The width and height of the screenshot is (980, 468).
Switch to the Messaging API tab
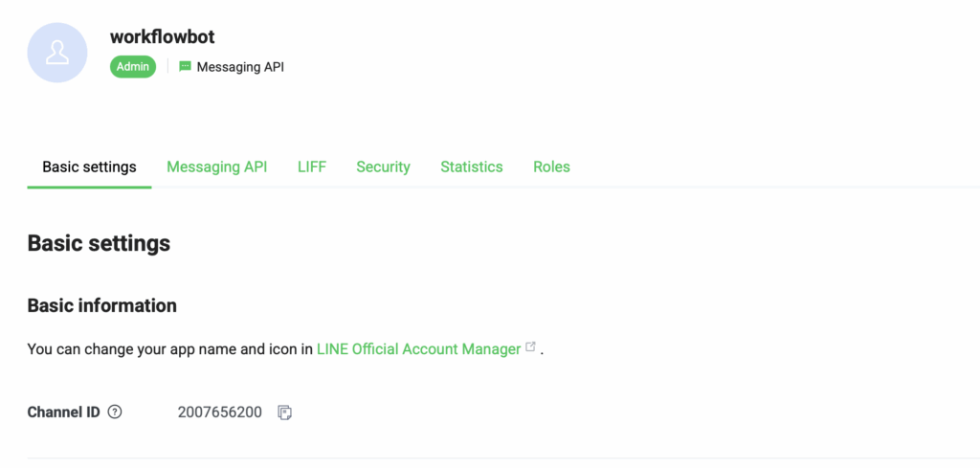pyautogui.click(x=217, y=167)
